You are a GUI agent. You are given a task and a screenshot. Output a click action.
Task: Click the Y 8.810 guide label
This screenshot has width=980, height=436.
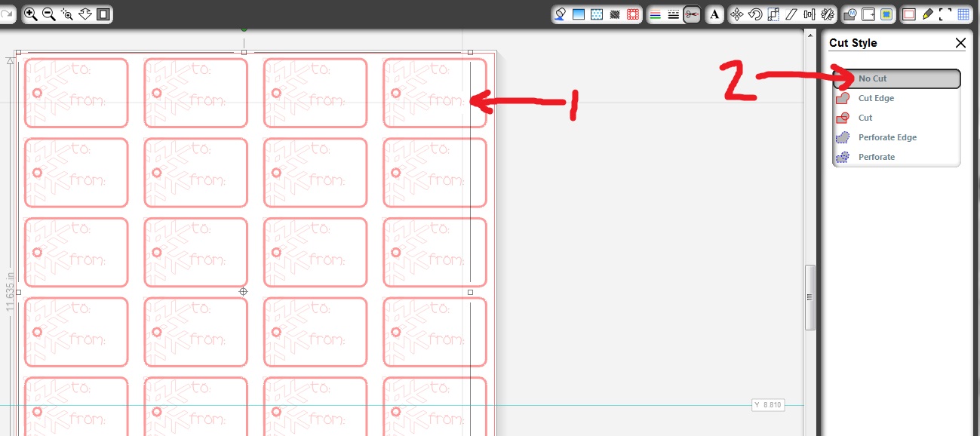tap(768, 405)
